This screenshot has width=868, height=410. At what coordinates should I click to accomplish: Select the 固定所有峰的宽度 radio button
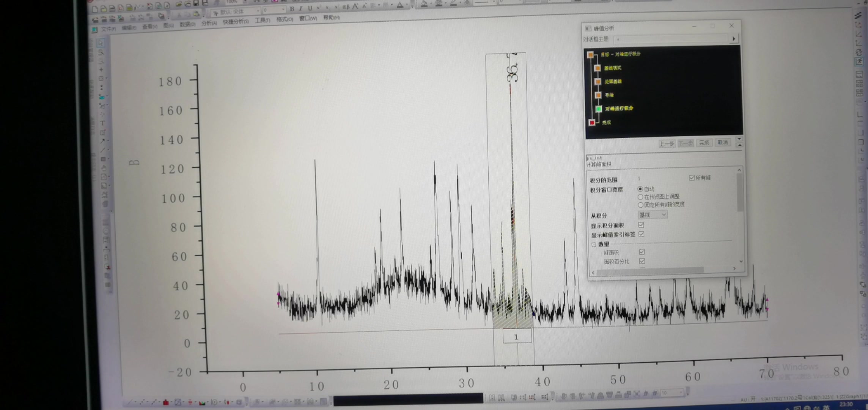pos(641,205)
